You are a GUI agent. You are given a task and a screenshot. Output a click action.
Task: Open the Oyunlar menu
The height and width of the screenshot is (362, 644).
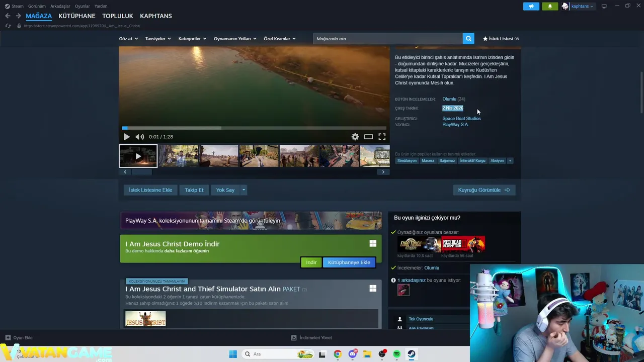tap(82, 6)
